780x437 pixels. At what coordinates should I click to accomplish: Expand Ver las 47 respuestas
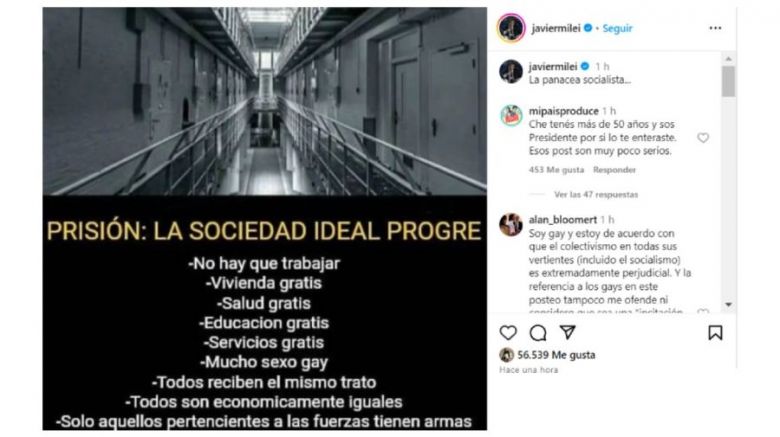[596, 195]
